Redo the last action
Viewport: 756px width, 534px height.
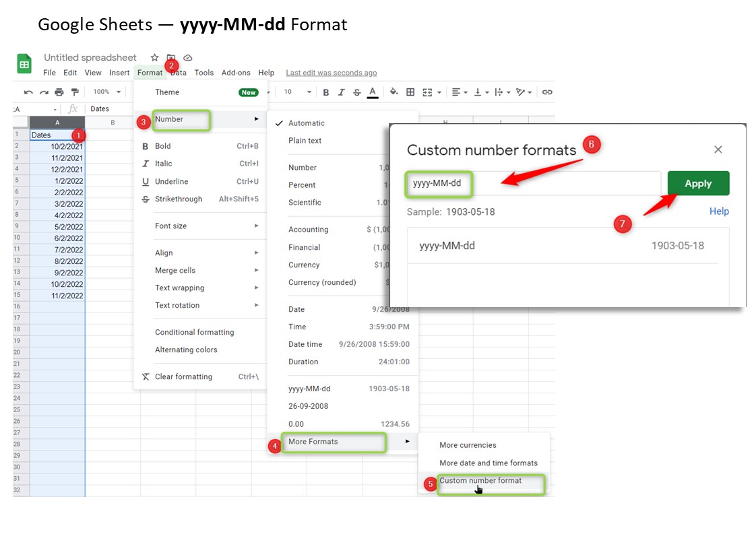[44, 92]
